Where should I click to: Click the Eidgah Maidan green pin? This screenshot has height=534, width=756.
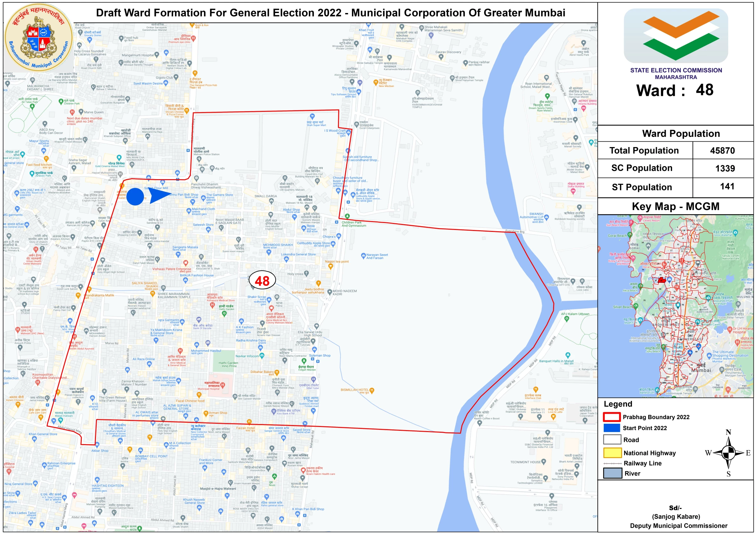[304, 362]
